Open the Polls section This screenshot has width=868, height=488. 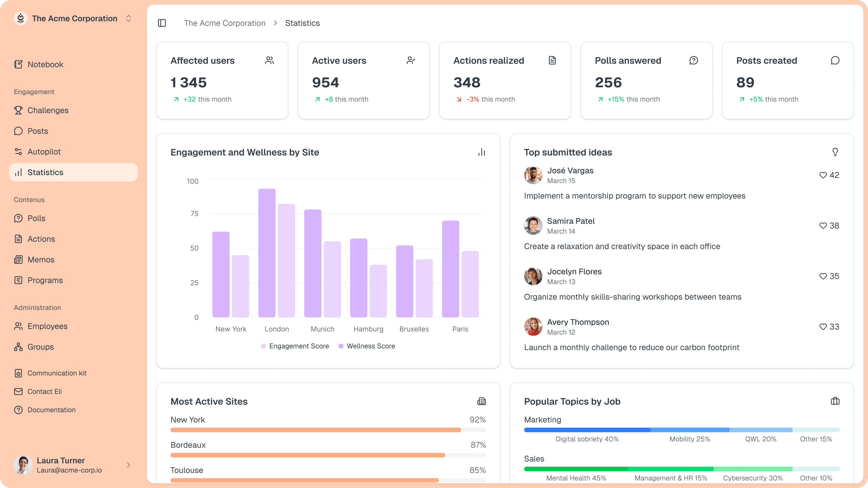pos(36,218)
